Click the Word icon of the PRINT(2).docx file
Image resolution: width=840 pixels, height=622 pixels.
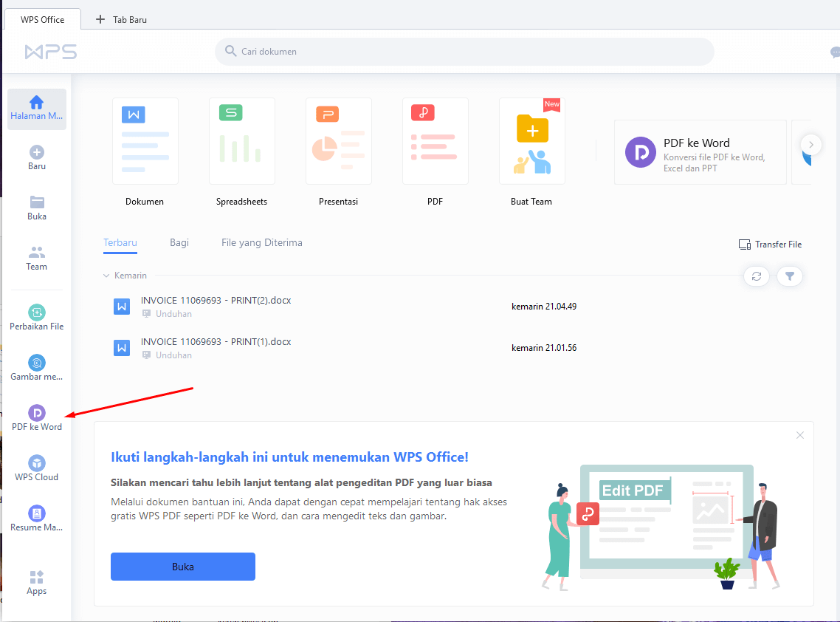click(x=122, y=307)
